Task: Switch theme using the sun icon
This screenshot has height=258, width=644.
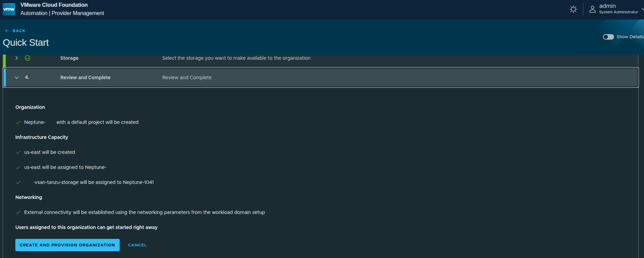Action: point(573,9)
